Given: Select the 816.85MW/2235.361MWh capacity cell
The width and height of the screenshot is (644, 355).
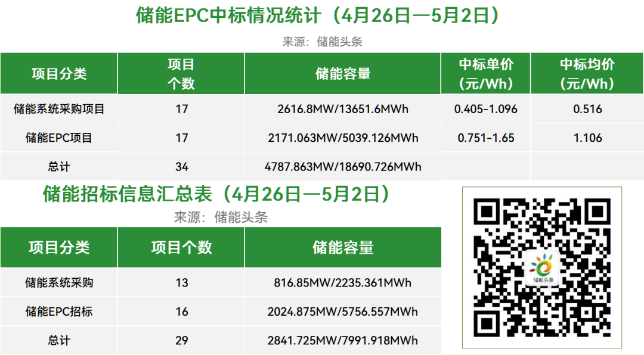Looking at the screenshot, I should [343, 282].
